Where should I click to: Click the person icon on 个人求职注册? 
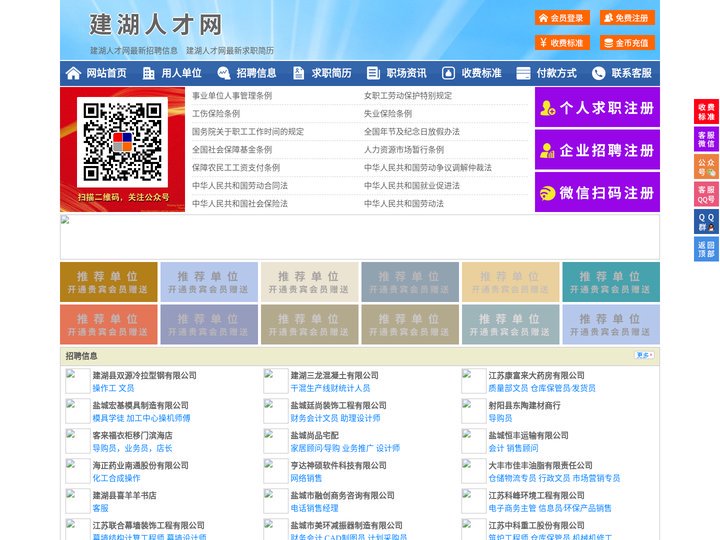point(547,108)
